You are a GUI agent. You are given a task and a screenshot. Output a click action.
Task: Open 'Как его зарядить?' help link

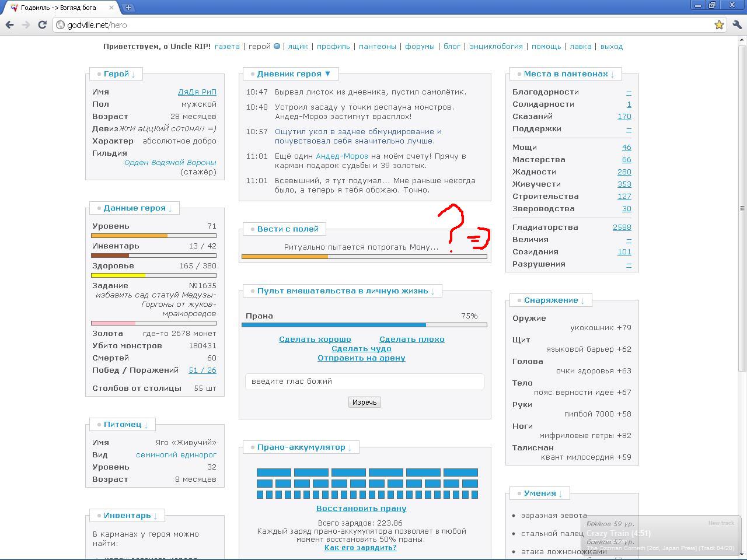(361, 548)
